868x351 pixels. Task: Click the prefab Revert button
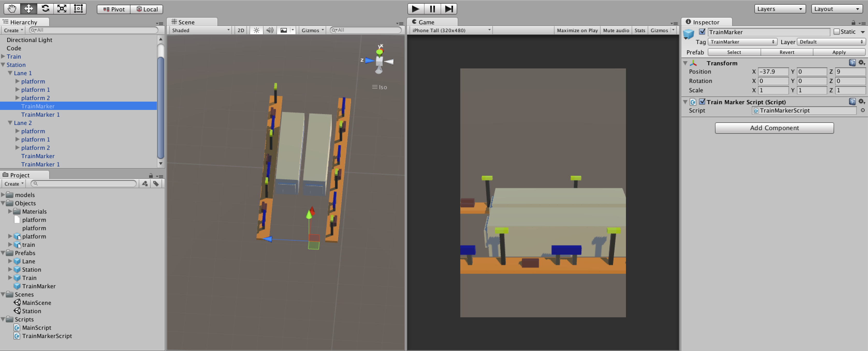click(x=787, y=52)
